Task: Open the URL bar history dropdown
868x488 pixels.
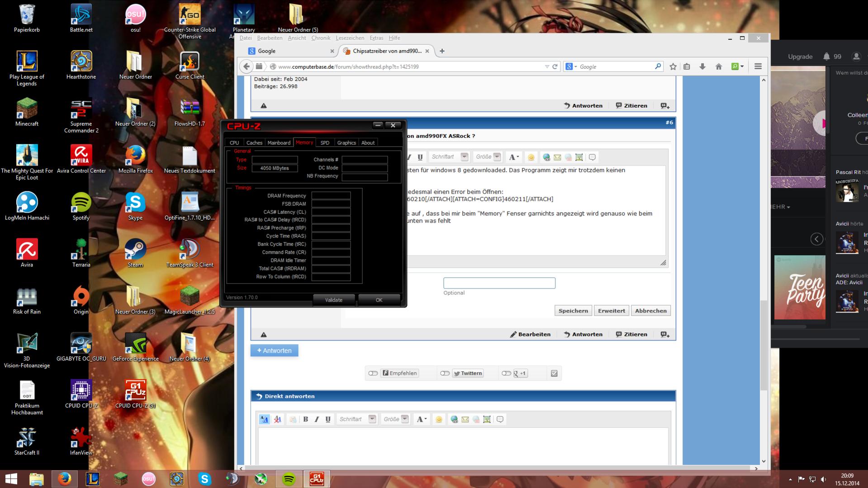Action: (547, 66)
